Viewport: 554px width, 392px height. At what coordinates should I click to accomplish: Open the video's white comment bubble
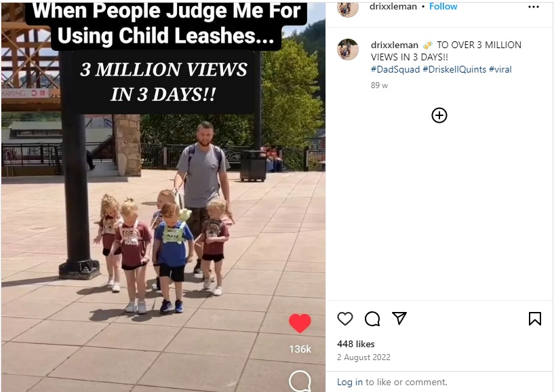coord(300,381)
